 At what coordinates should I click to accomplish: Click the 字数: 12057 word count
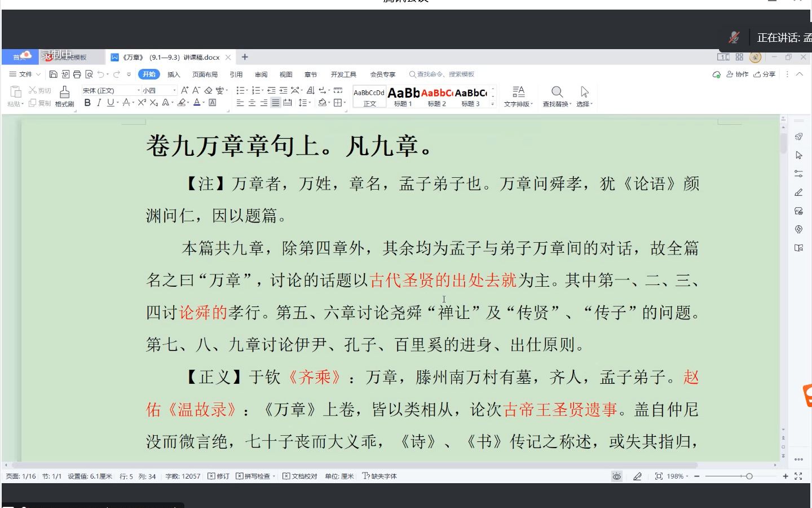tap(183, 476)
